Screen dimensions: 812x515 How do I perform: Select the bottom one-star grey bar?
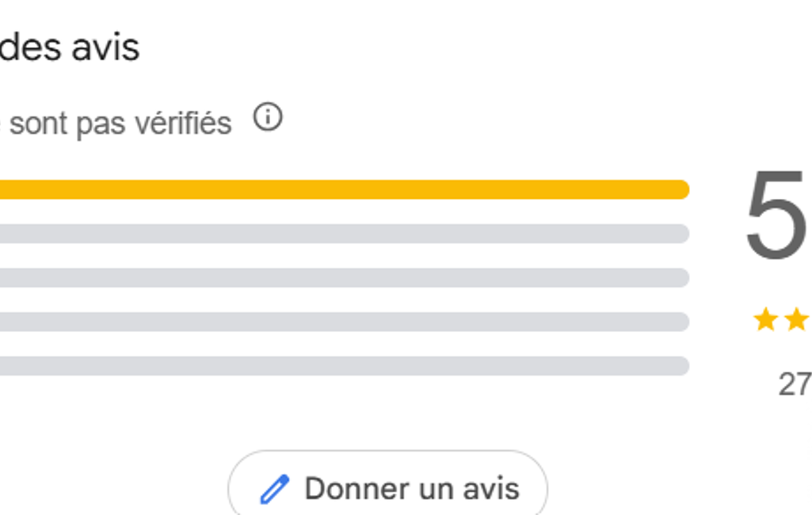[x=345, y=366]
